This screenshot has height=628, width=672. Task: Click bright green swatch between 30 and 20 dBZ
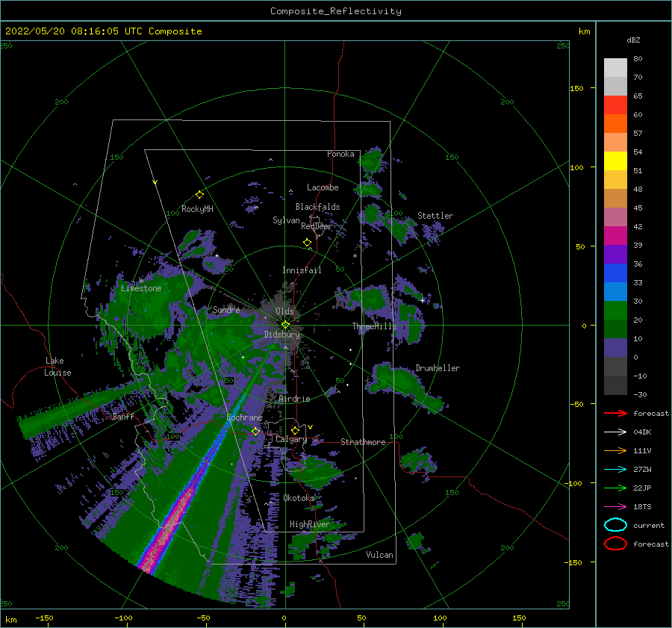tap(615, 311)
